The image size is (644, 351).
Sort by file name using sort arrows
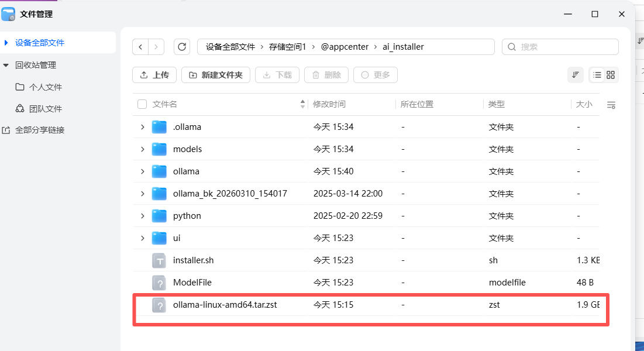point(302,104)
